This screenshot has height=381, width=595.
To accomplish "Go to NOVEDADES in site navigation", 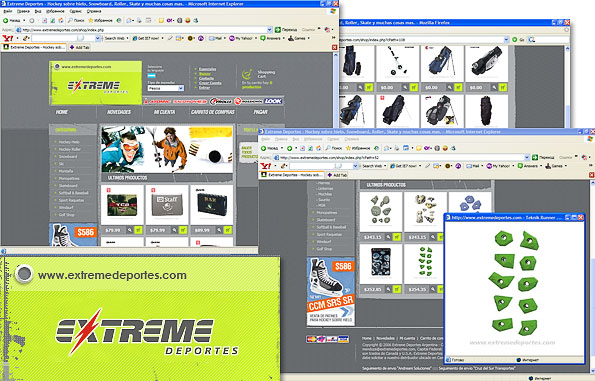I will click(x=119, y=112).
